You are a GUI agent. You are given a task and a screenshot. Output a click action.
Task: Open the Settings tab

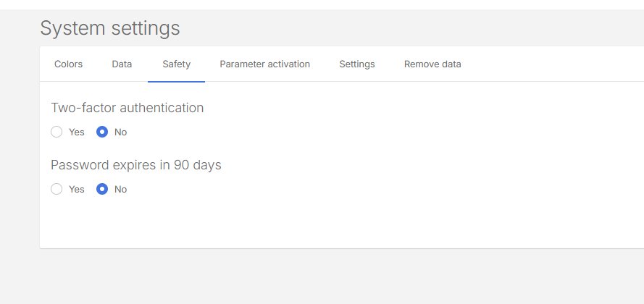pyautogui.click(x=356, y=64)
